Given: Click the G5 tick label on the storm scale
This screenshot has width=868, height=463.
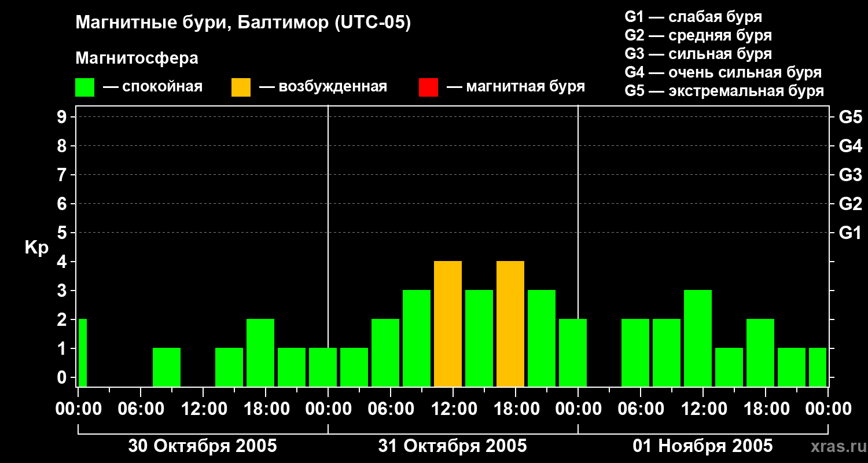Looking at the screenshot, I should coord(850,117).
